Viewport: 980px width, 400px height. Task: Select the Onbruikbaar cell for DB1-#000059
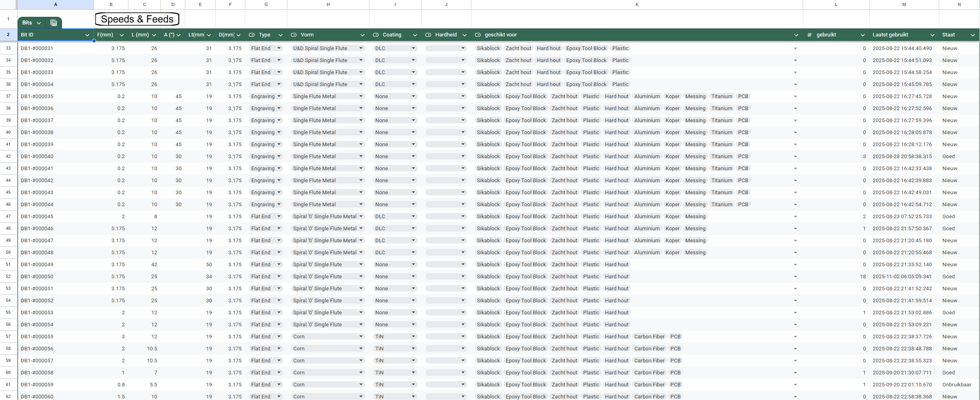956,384
